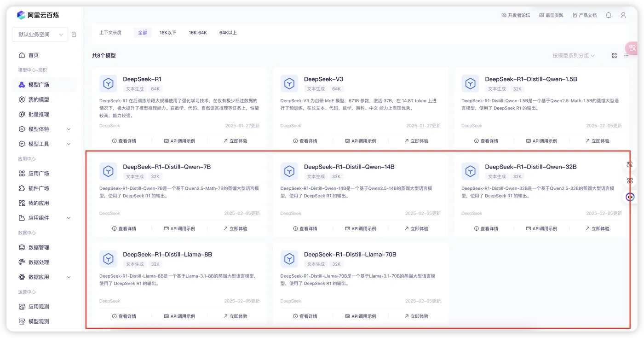Click the DeepSeek-R1-Distill-Qwen-32B model icon
Screen dimensions: 644x338
coord(470,171)
